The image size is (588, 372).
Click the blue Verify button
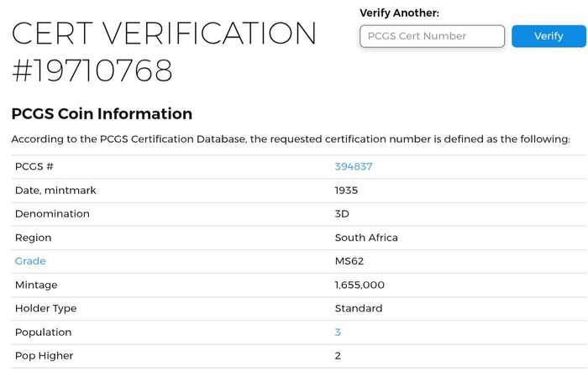[x=549, y=36]
